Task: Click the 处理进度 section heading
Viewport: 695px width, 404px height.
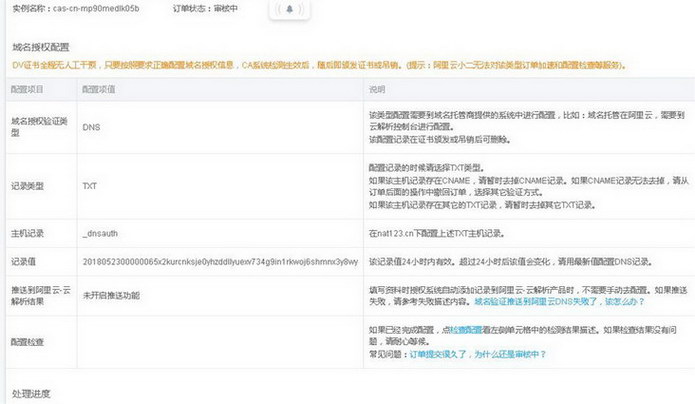Action: coord(31,394)
